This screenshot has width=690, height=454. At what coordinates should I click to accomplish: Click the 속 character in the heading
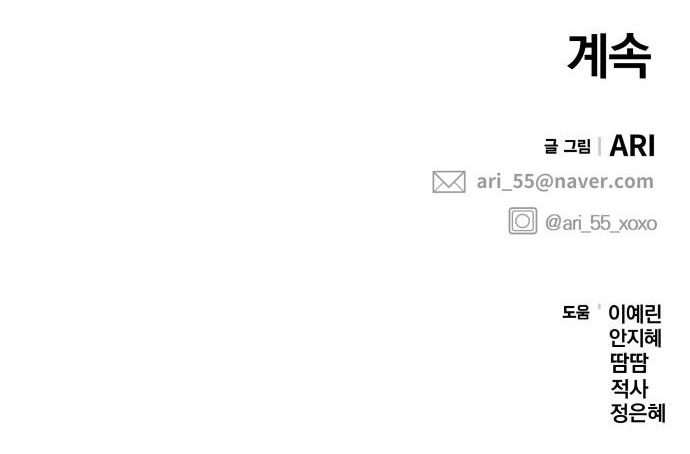631,56
